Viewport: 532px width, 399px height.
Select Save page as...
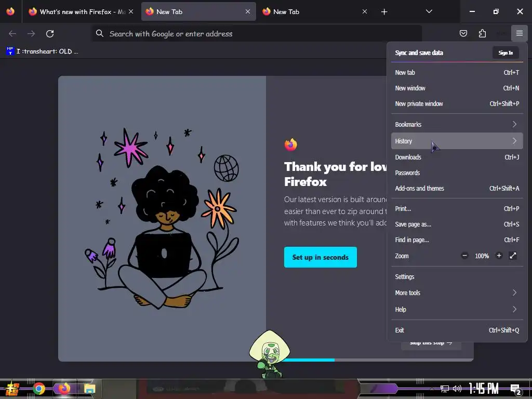click(457, 224)
